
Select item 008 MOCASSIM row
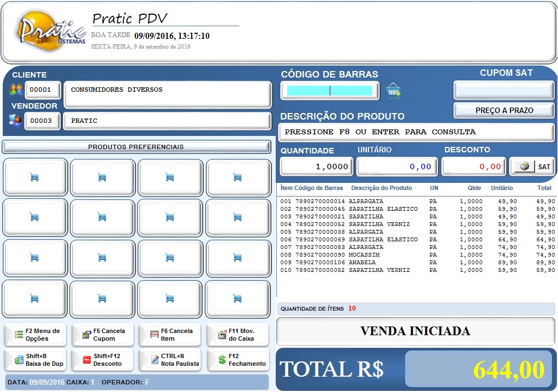coord(418,255)
